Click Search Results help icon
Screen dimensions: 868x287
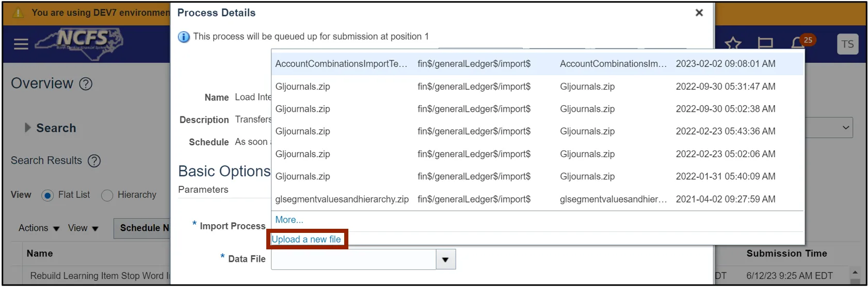(94, 161)
